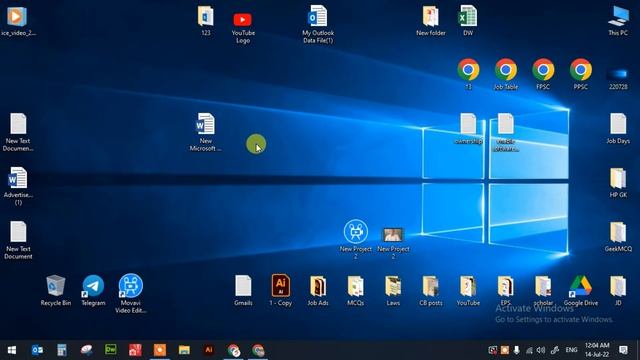Open This PC desktop icon
Image resolution: width=640 pixels, height=360 pixels.
(x=618, y=17)
